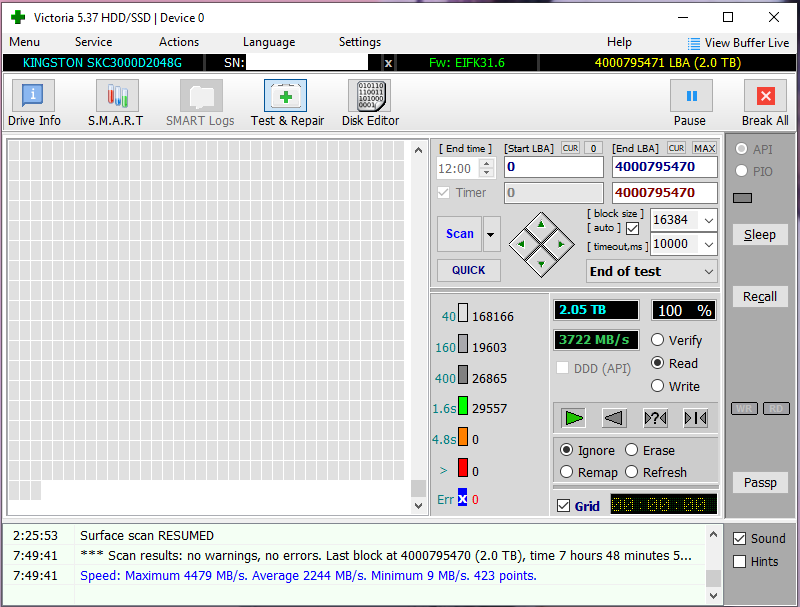The image size is (800, 607).
Task: Expand the block size 16384 dropdown
Action: [x=709, y=220]
